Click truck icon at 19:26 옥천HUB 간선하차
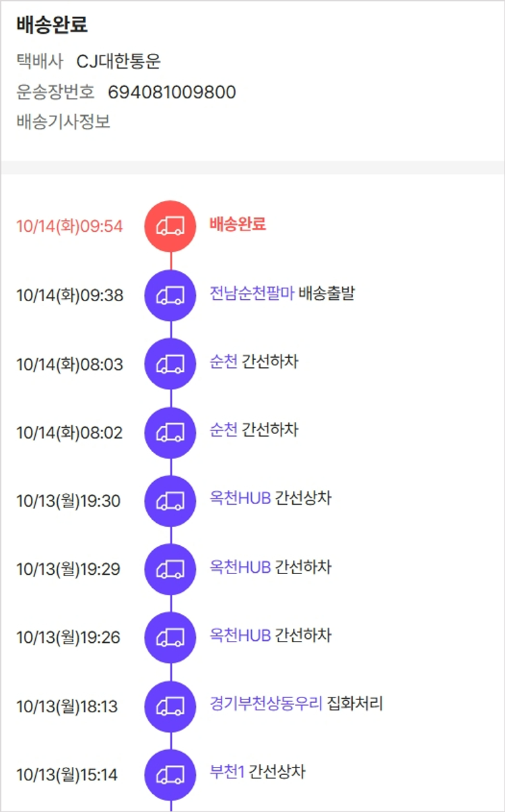The image size is (505, 812). 170,637
